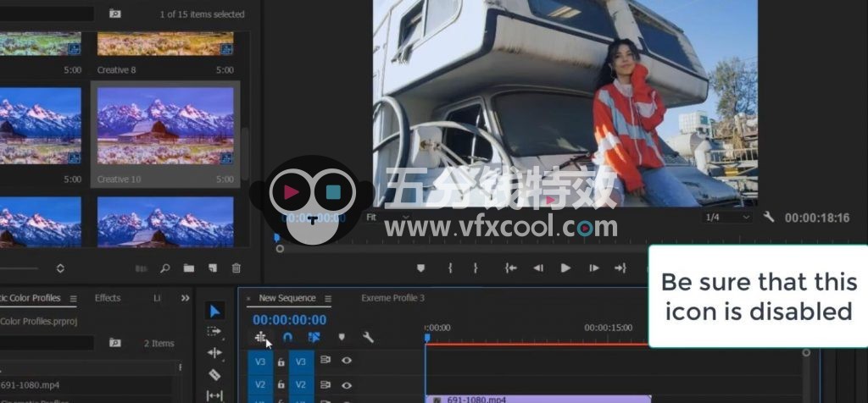This screenshot has height=403, width=868.
Task: Go to Out point
Action: pos(620,268)
